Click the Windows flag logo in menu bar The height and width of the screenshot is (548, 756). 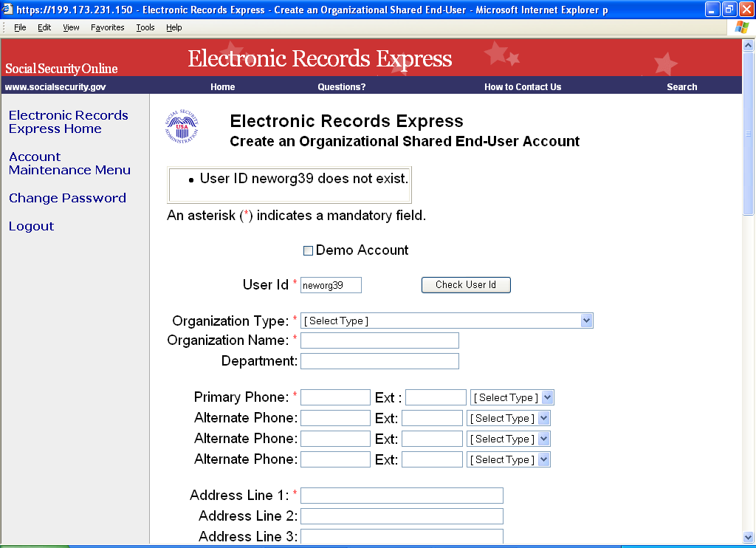[x=741, y=27]
